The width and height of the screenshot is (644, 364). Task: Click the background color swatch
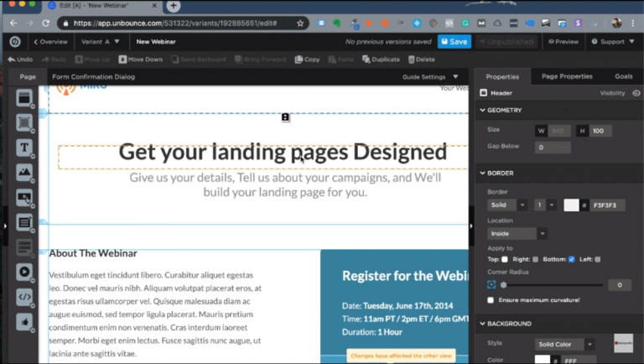pos(543,361)
